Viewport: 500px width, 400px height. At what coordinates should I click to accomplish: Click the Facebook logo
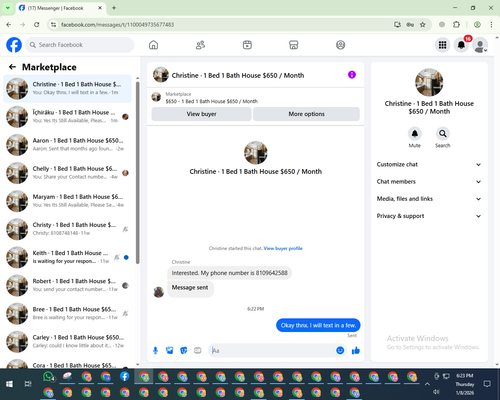pyautogui.click(x=14, y=45)
